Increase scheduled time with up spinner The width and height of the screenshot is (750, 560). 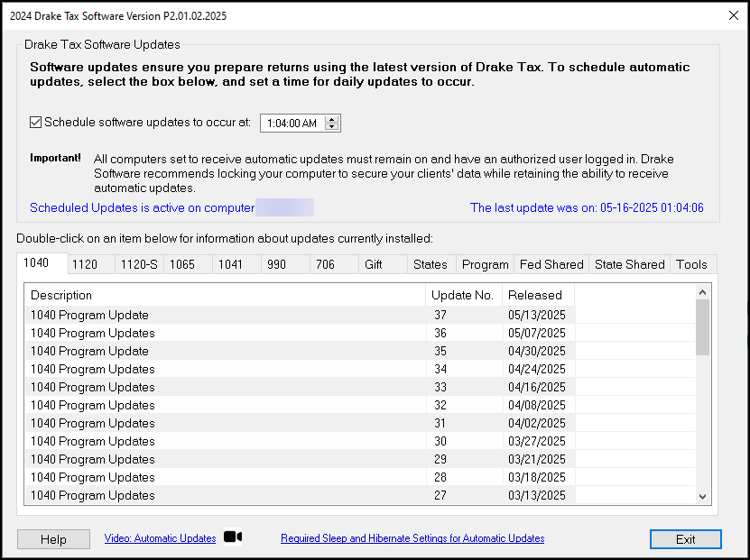pos(331,119)
